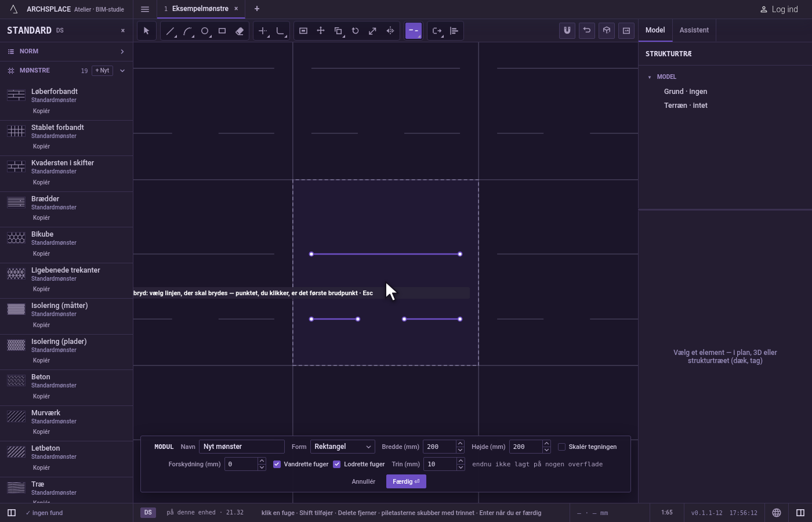Select the circle tool
Image resolution: width=812 pixels, height=522 pixels.
click(x=205, y=31)
